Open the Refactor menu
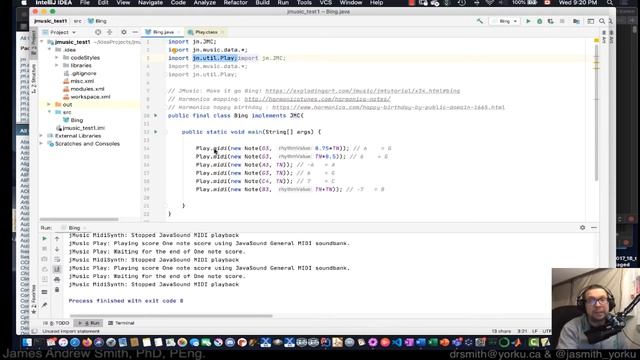The image size is (640, 360). pos(236,3)
